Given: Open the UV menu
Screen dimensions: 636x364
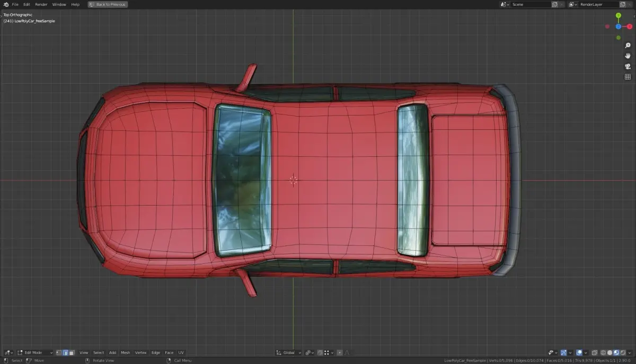Looking at the screenshot, I should click(x=181, y=352).
